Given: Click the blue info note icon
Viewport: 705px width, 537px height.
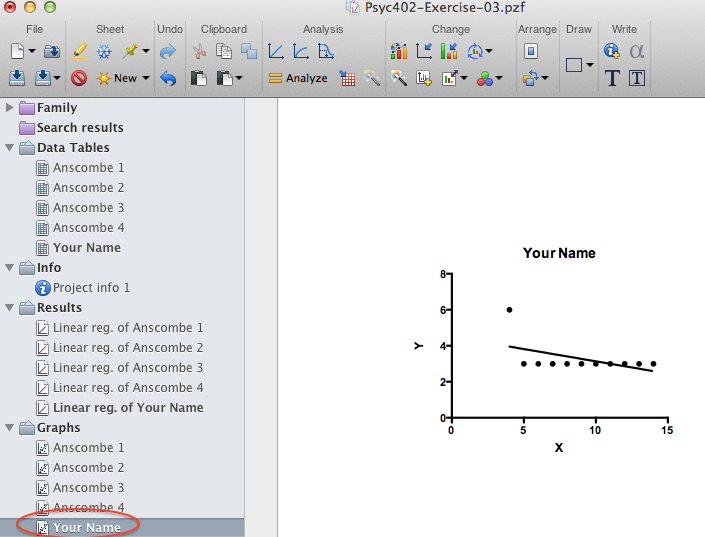Looking at the screenshot, I should (x=612, y=51).
